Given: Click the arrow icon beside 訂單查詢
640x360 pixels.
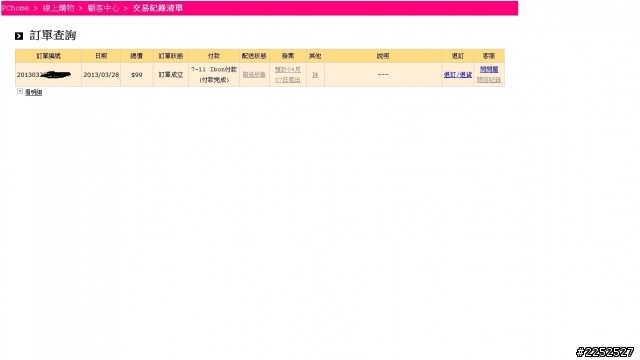Looking at the screenshot, I should tap(19, 36).
